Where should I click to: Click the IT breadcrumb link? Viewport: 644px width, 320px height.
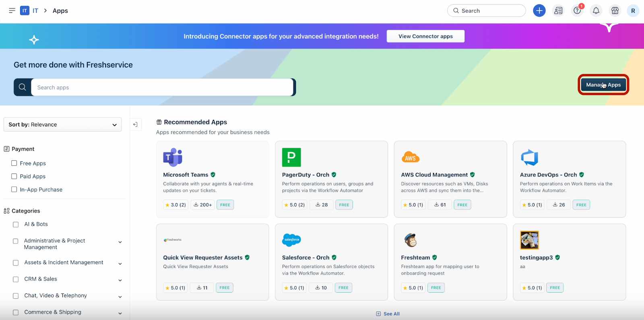click(x=35, y=10)
